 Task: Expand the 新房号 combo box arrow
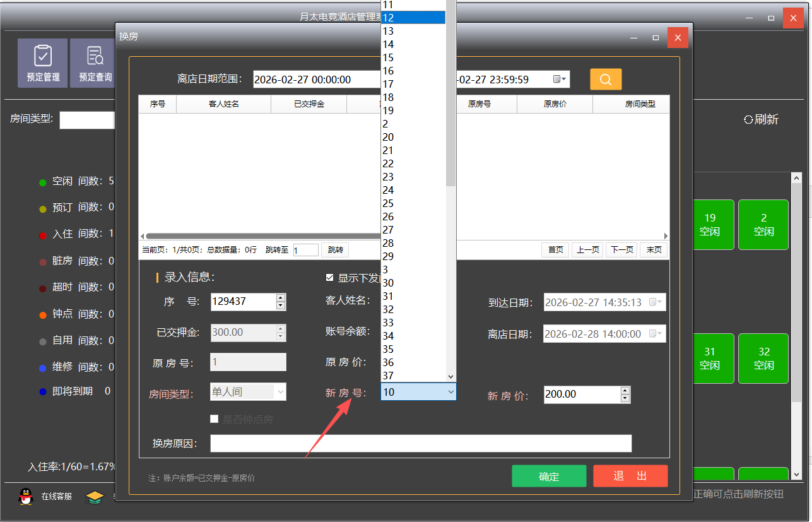pyautogui.click(x=450, y=392)
